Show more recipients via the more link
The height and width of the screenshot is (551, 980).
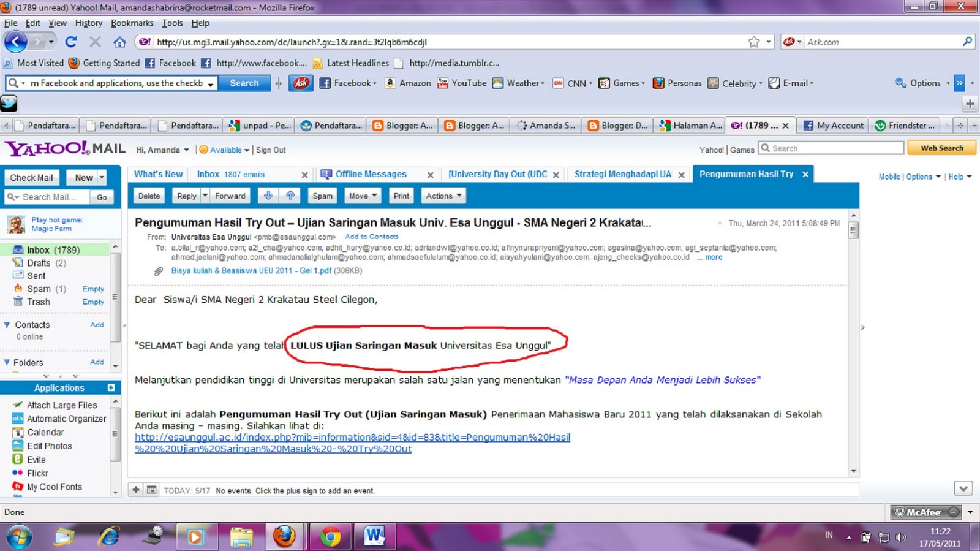coord(714,257)
